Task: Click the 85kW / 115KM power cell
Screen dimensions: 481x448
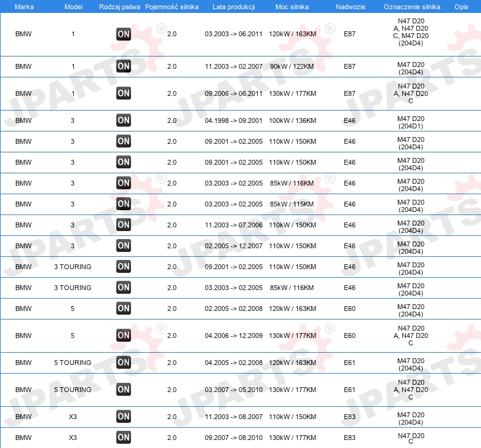Action: [292, 204]
